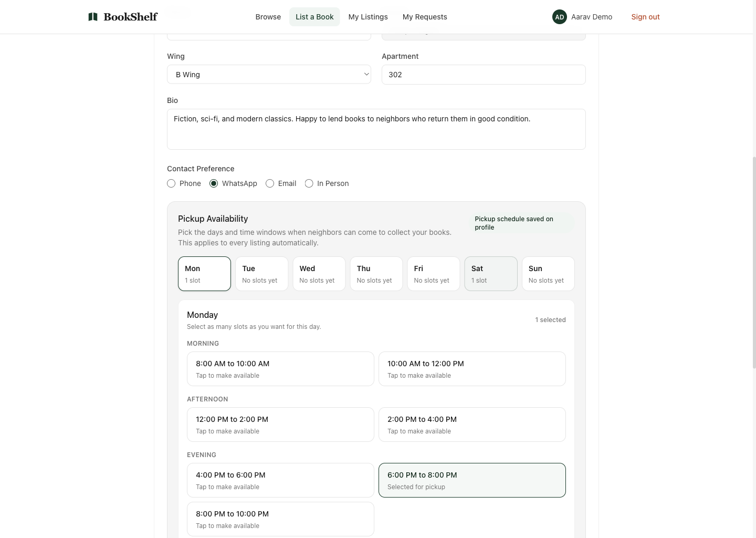Select the Phone contact preference
Viewport: 756px width, 538px height.
point(171,183)
